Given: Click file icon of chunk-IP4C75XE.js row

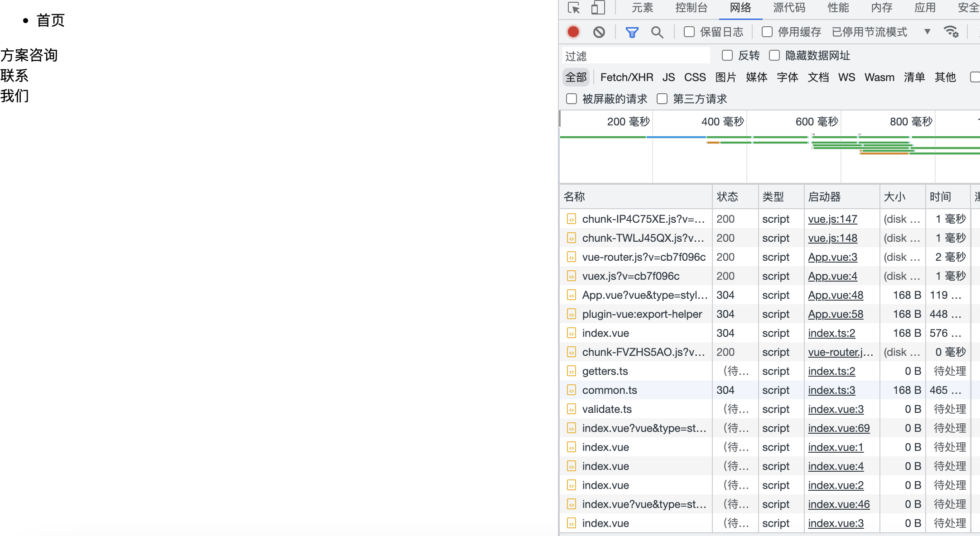Looking at the screenshot, I should click(572, 219).
